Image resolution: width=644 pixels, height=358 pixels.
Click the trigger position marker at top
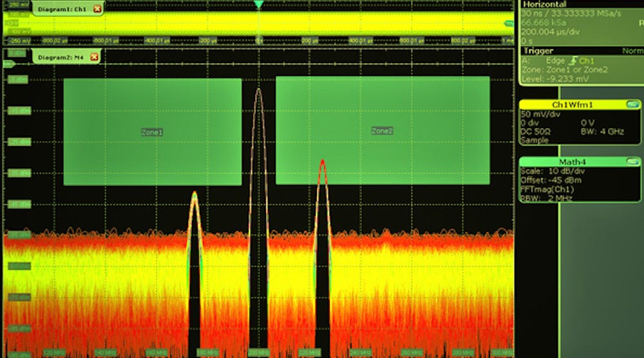[258, 5]
